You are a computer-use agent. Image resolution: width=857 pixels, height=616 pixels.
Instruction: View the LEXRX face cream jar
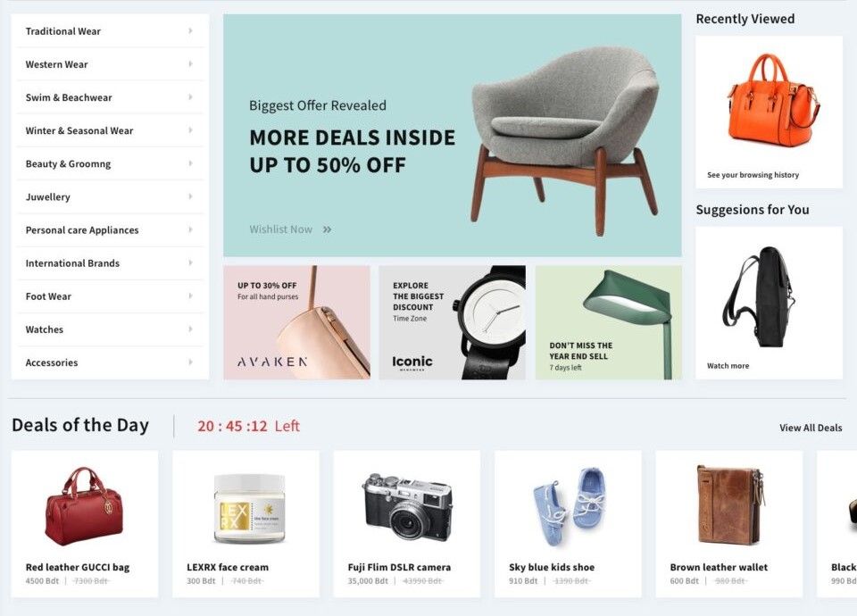click(x=249, y=508)
